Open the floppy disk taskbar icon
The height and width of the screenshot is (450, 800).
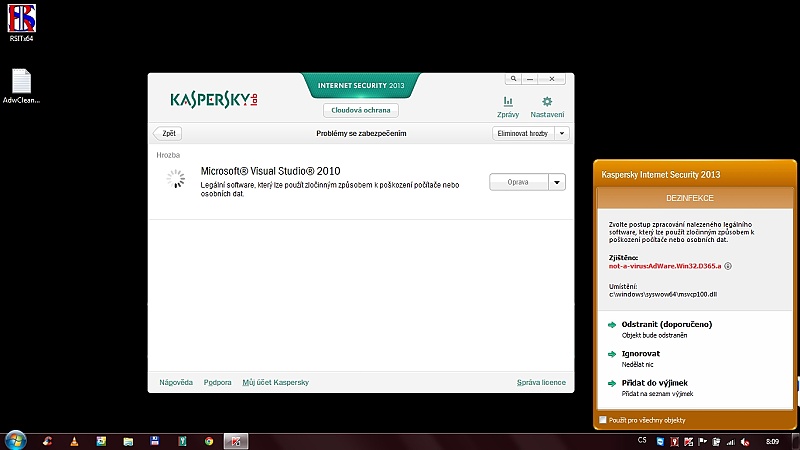coord(155,441)
